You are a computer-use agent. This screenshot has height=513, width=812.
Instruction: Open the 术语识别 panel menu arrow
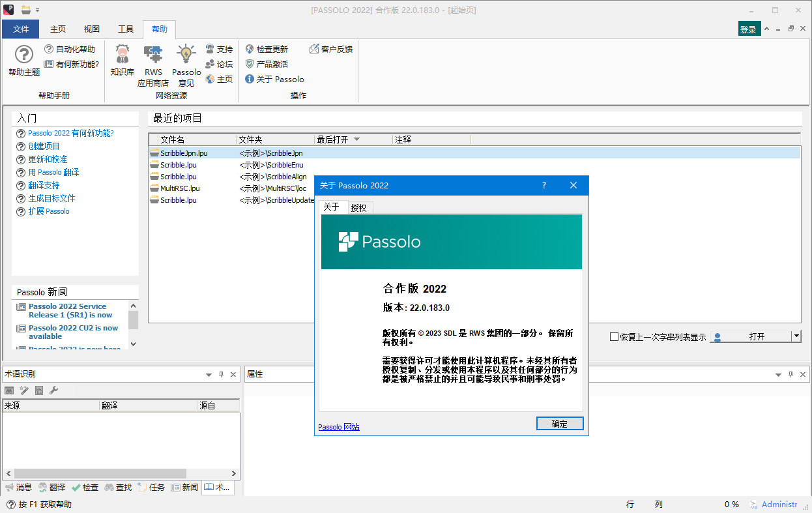[209, 374]
